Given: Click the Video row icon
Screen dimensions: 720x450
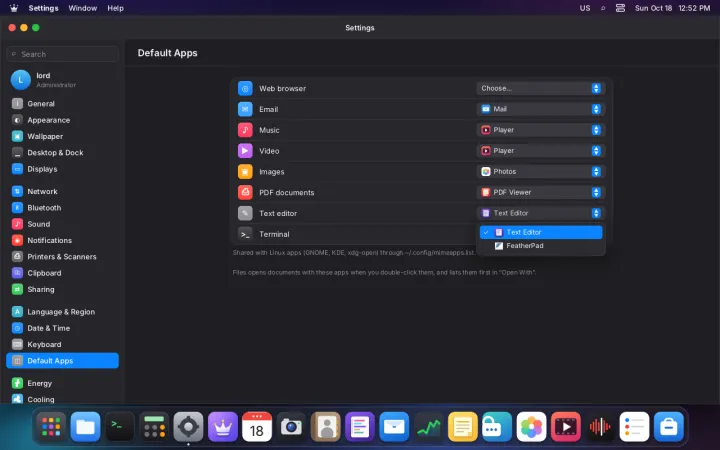Looking at the screenshot, I should [245, 151].
